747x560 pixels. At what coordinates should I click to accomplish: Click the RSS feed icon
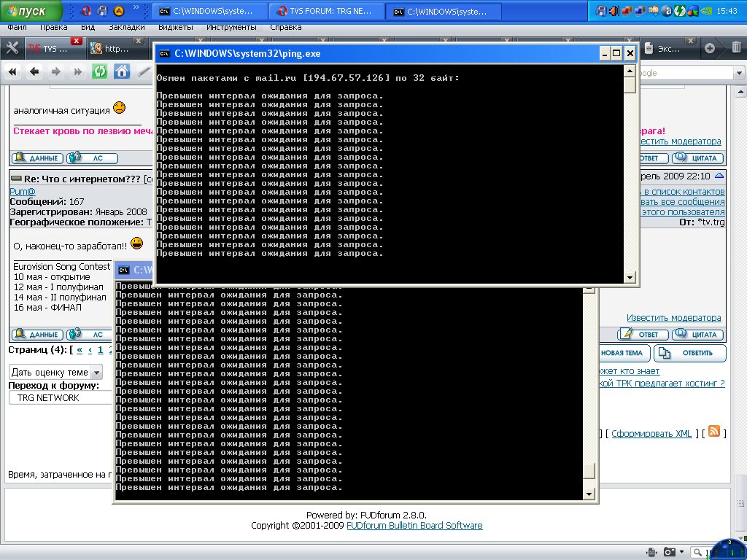pyautogui.click(x=714, y=431)
